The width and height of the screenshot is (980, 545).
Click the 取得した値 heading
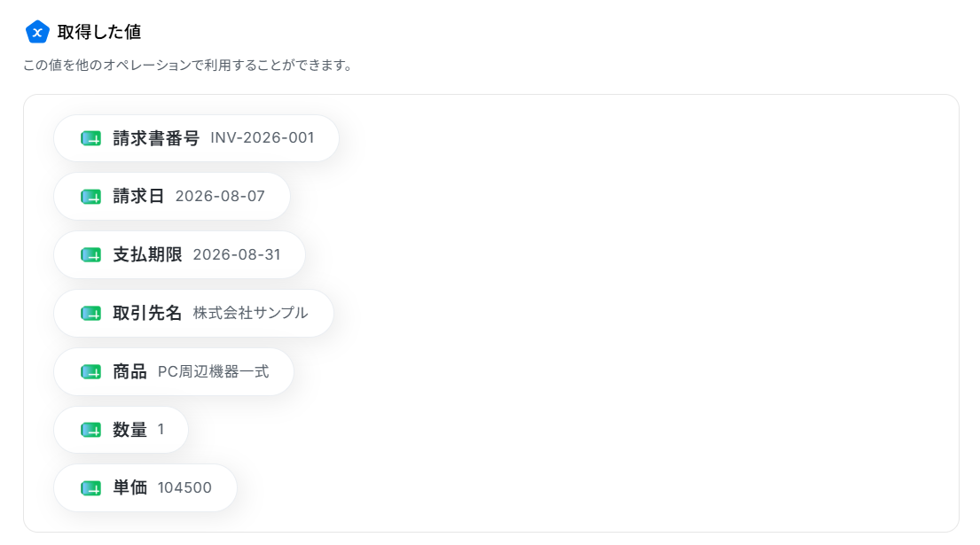click(99, 32)
